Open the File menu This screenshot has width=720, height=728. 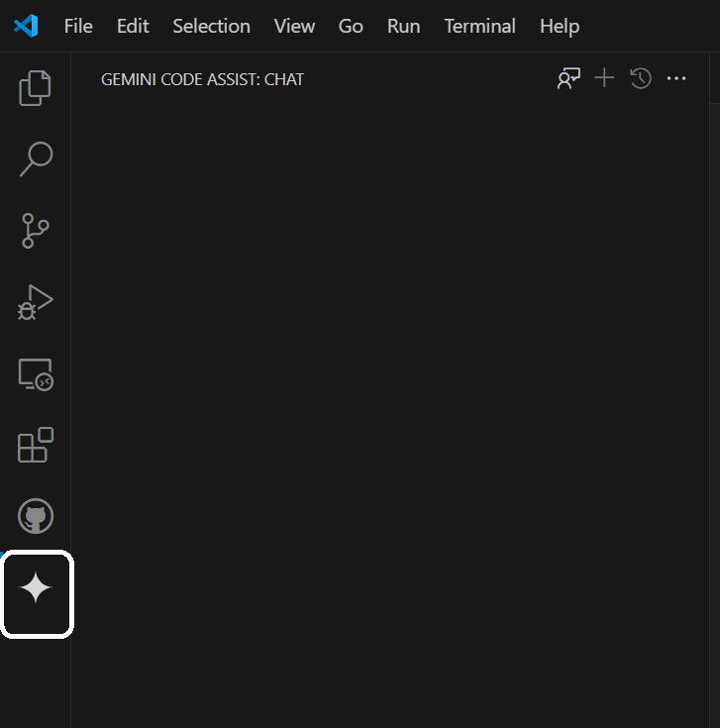coord(78,26)
